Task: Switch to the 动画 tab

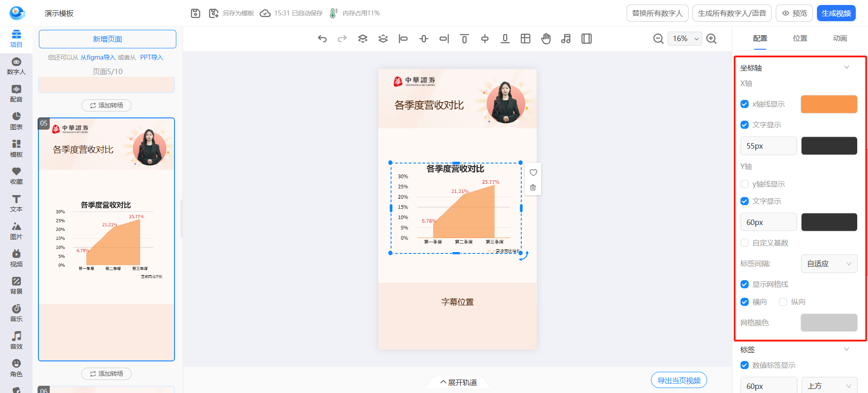Action: pyautogui.click(x=840, y=38)
